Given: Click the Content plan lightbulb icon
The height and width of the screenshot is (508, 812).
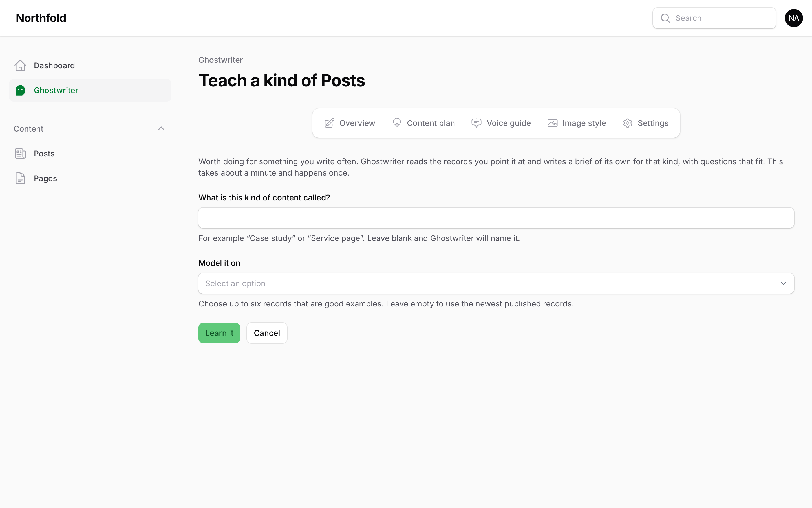Looking at the screenshot, I should (x=397, y=123).
